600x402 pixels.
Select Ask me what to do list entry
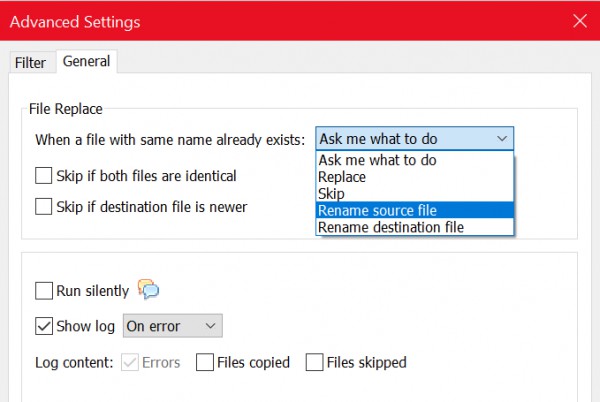coord(415,160)
